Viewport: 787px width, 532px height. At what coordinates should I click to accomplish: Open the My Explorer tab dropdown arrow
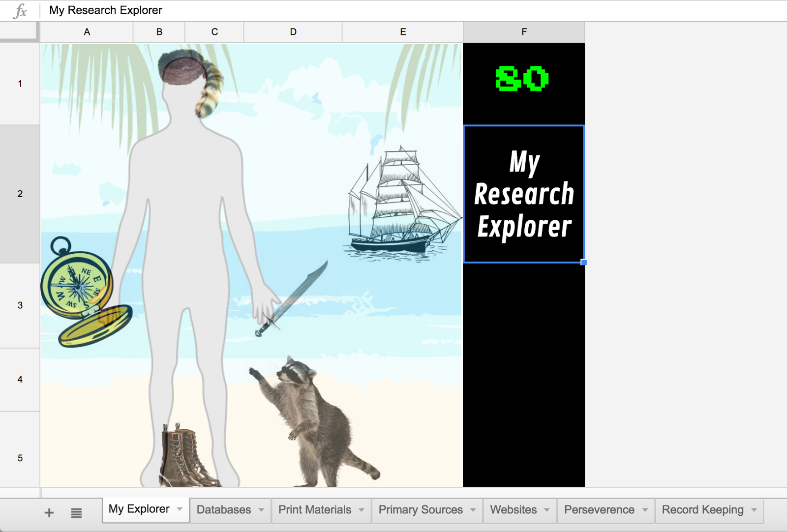(180, 509)
